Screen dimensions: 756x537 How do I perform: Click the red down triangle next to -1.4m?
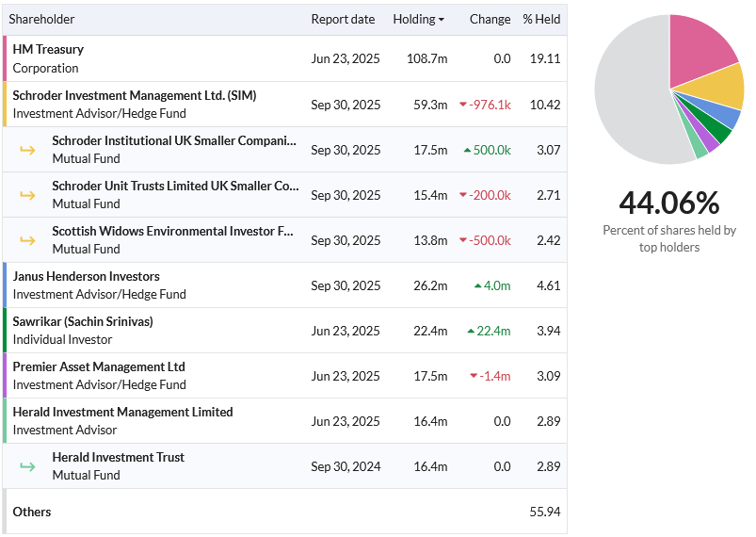point(474,376)
